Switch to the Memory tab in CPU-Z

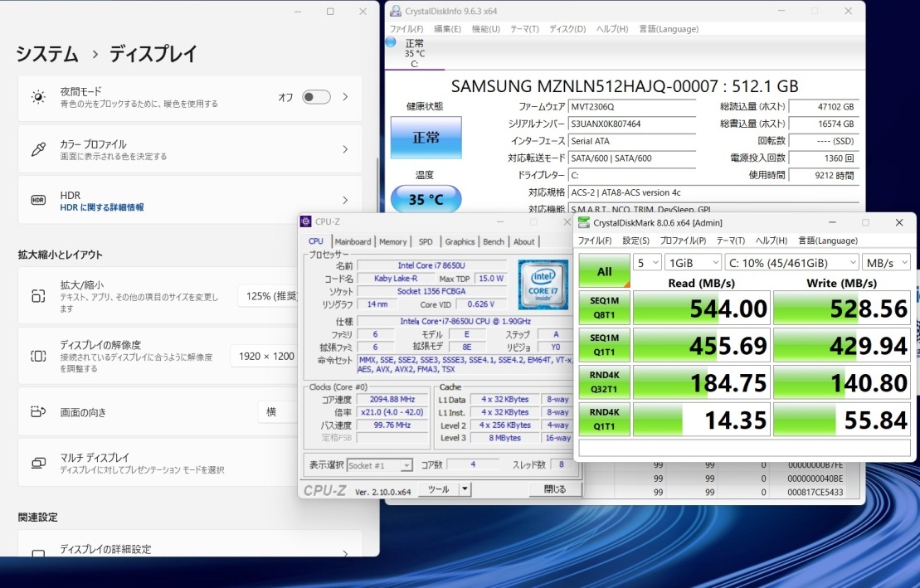[392, 242]
